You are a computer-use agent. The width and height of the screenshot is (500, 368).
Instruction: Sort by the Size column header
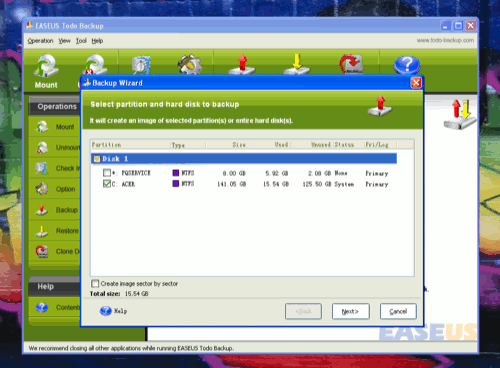click(x=227, y=145)
